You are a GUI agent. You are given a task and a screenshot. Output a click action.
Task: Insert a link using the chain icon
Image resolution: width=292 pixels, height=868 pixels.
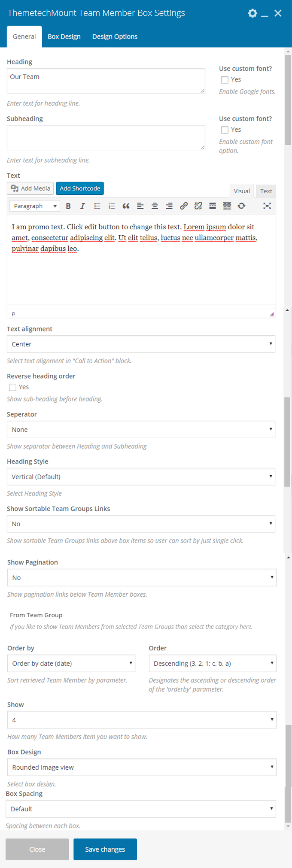[184, 206]
